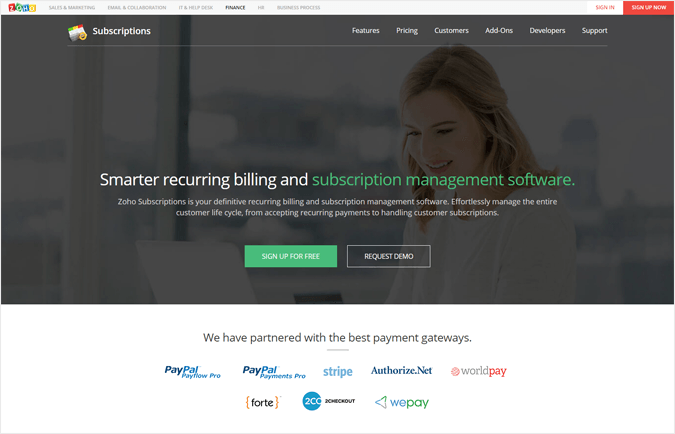Click the Subscriptions calendar logo icon
This screenshot has height=434, width=675.
click(x=77, y=32)
